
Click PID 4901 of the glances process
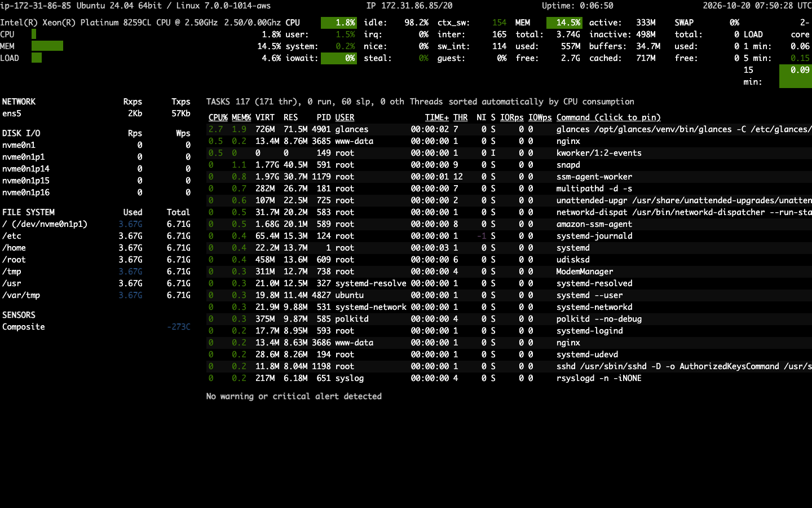321,129
